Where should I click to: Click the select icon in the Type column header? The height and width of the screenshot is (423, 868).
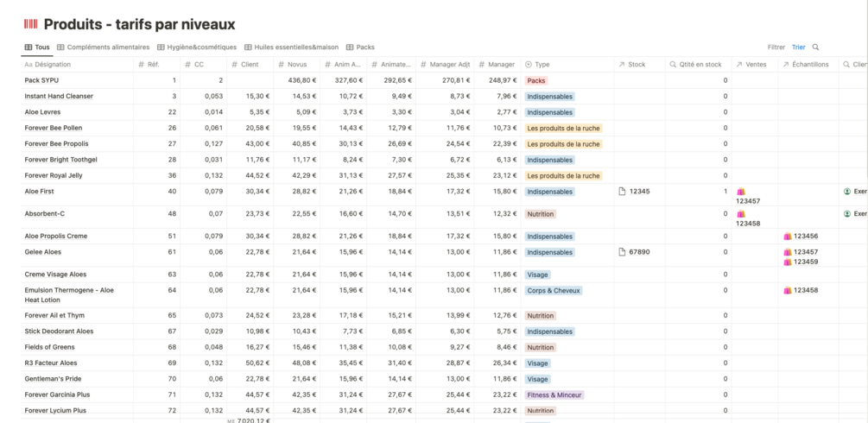pyautogui.click(x=529, y=65)
